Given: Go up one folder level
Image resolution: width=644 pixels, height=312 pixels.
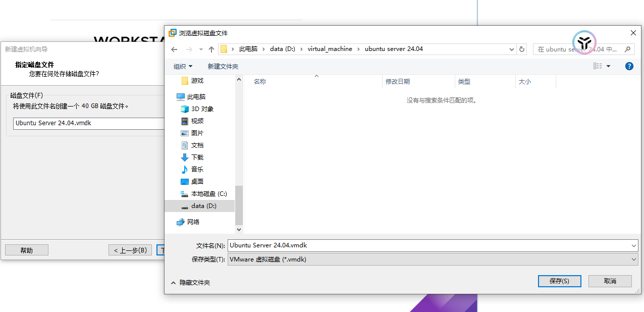Looking at the screenshot, I should pyautogui.click(x=211, y=49).
